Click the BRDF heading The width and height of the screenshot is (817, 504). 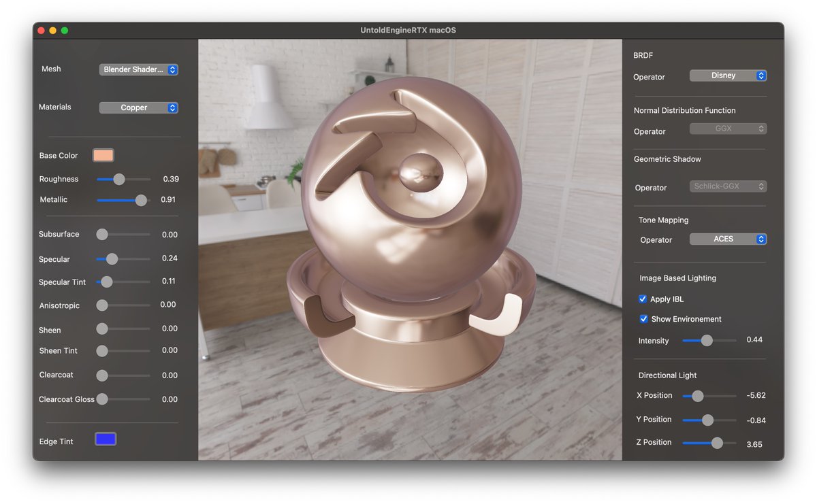643,56
